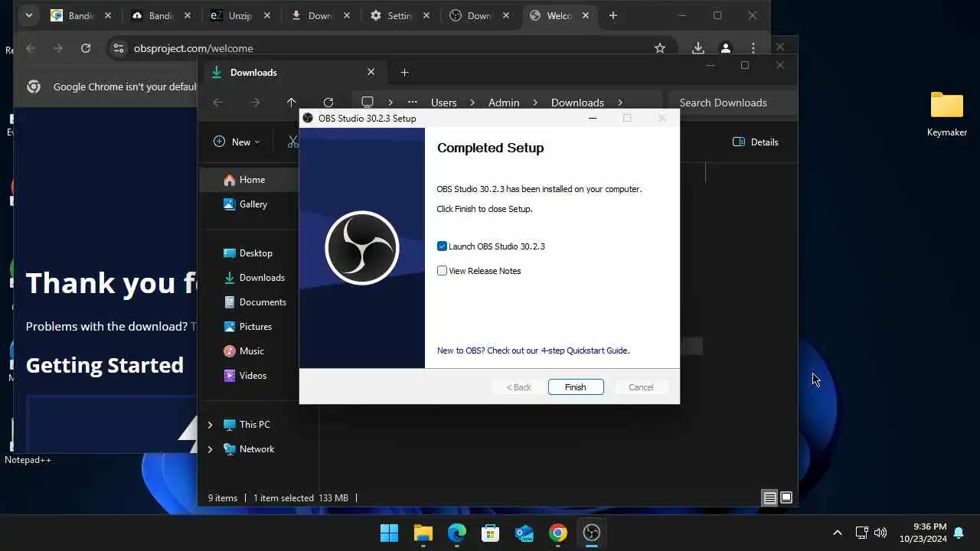Close the Downloads tab in Explorer
The height and width of the screenshot is (551, 980).
coord(371,72)
